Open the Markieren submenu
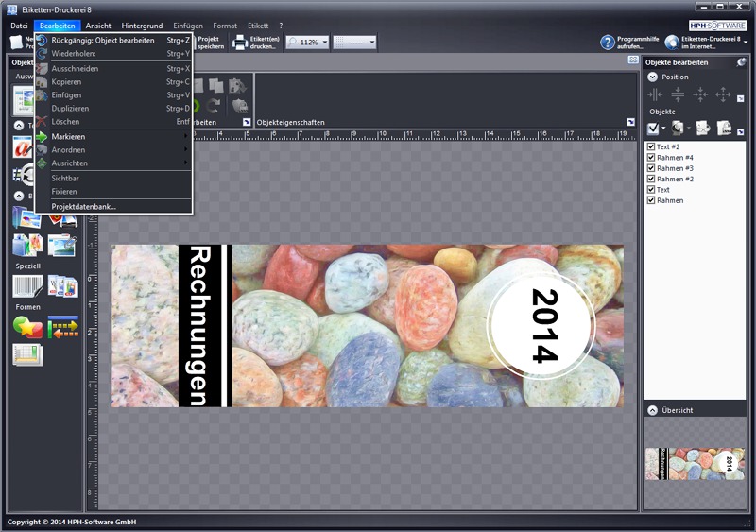Viewport: 756px width, 532px height. pyautogui.click(x=68, y=137)
